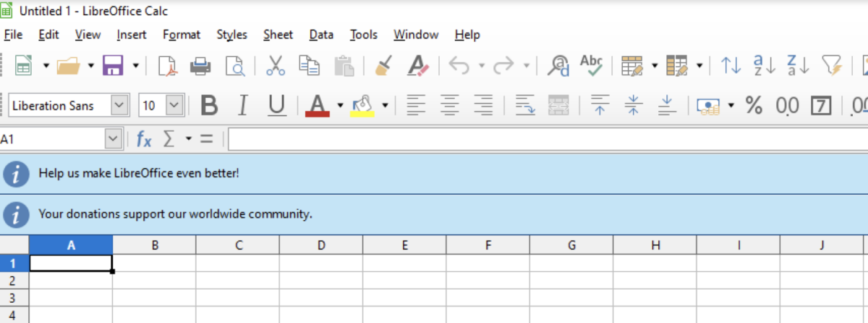Image resolution: width=868 pixels, height=323 pixels.
Task: Click the Paste clipboard icon
Action: 344,67
